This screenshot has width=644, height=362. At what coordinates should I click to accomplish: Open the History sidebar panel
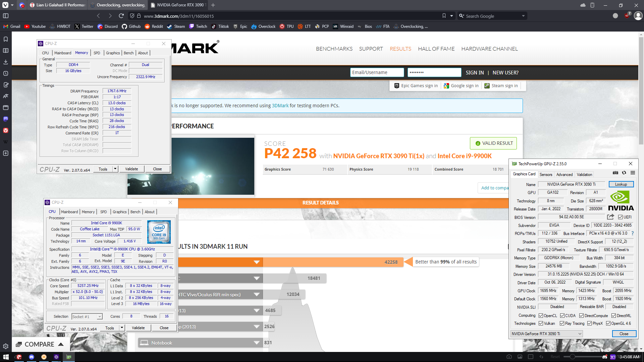coord(6,73)
